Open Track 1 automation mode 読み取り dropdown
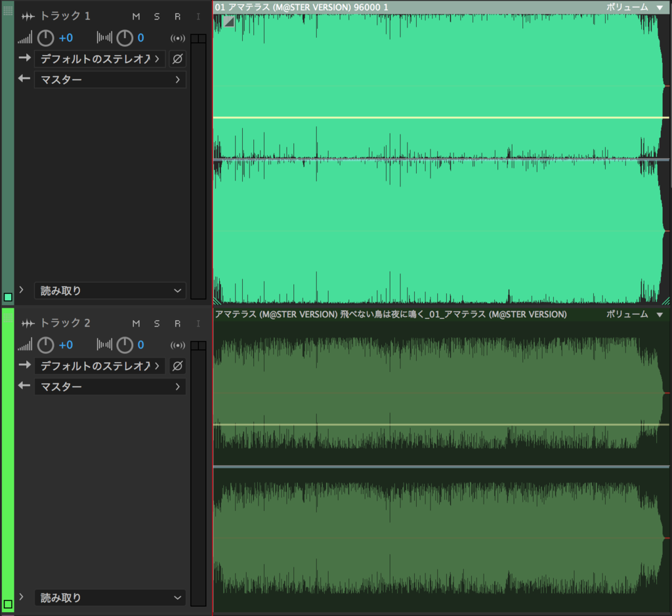 click(110, 291)
